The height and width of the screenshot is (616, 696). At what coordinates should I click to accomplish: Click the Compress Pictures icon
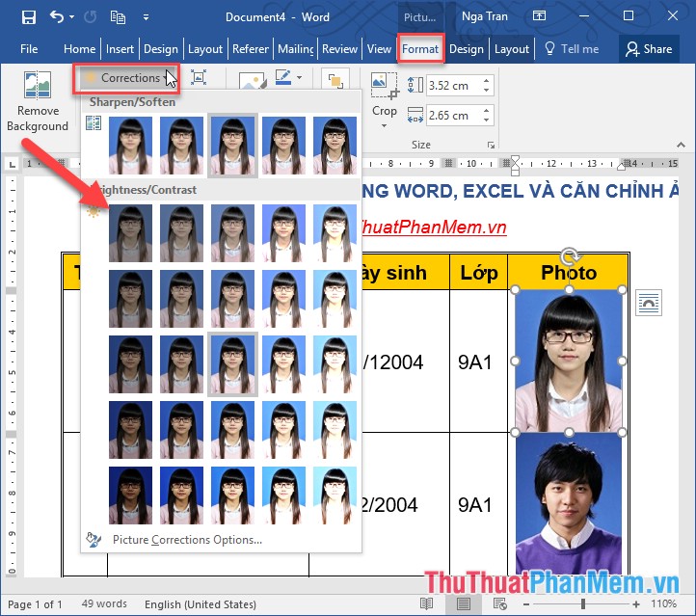(x=199, y=77)
